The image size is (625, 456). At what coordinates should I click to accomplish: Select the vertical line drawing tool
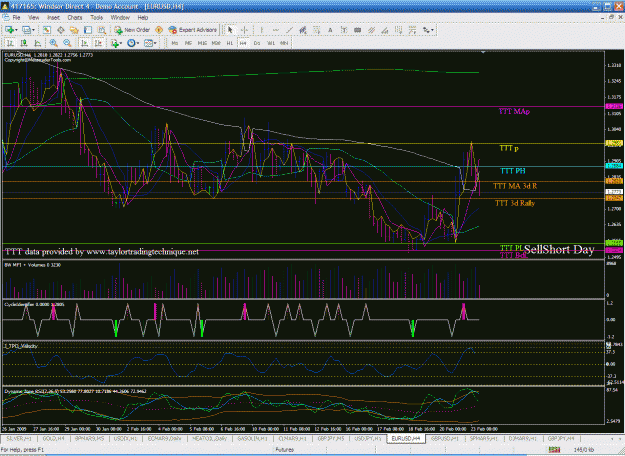262,30
